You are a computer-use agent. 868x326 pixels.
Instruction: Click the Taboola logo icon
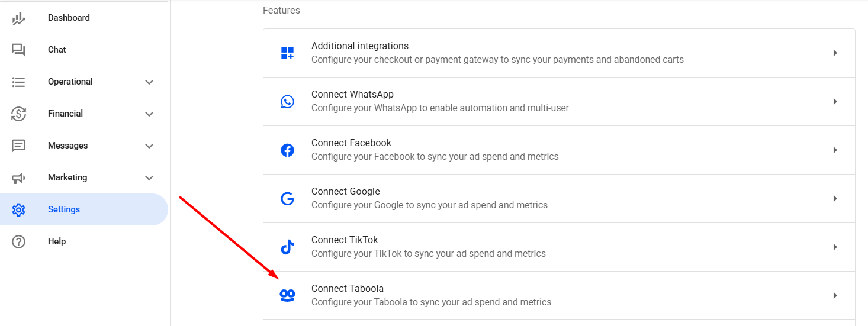point(287,296)
